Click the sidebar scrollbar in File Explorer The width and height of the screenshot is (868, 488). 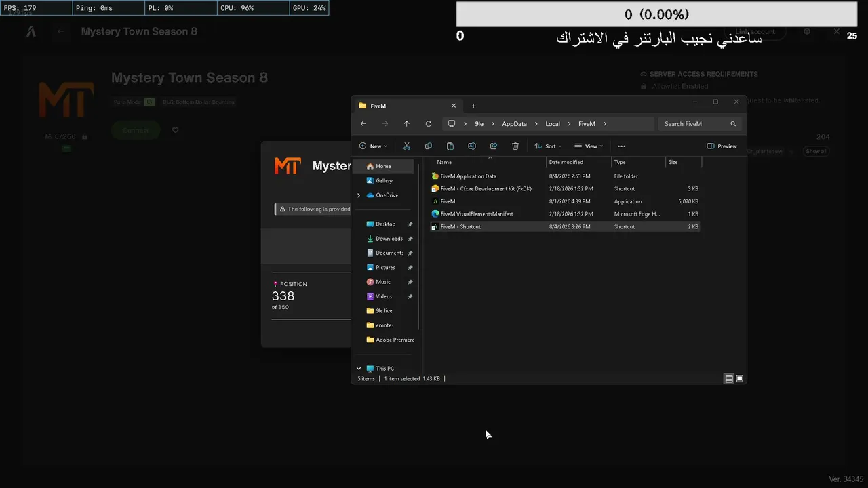[x=418, y=246]
